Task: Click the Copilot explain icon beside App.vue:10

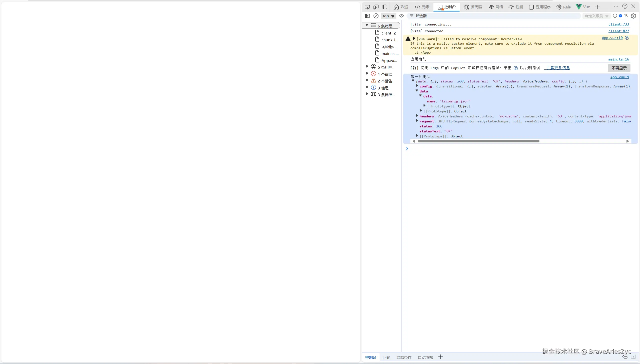Action: point(627,38)
